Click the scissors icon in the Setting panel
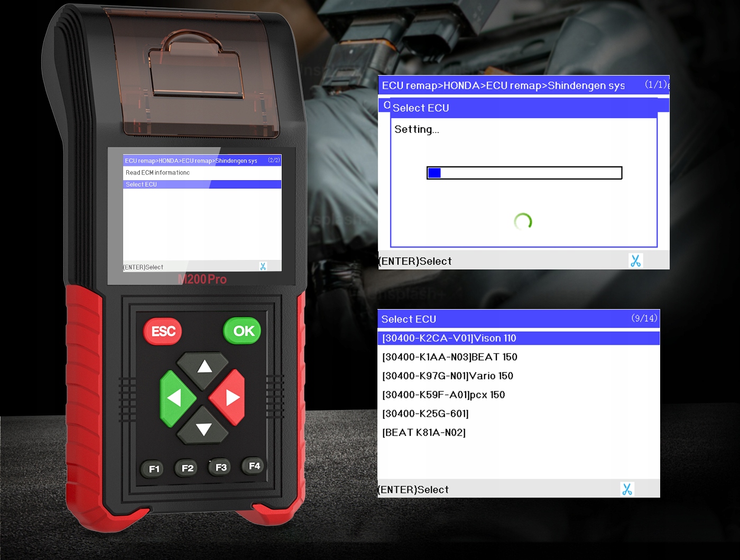 636,260
